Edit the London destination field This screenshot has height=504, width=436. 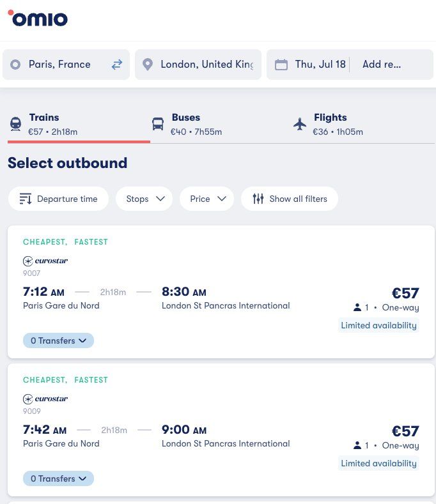[x=198, y=65]
